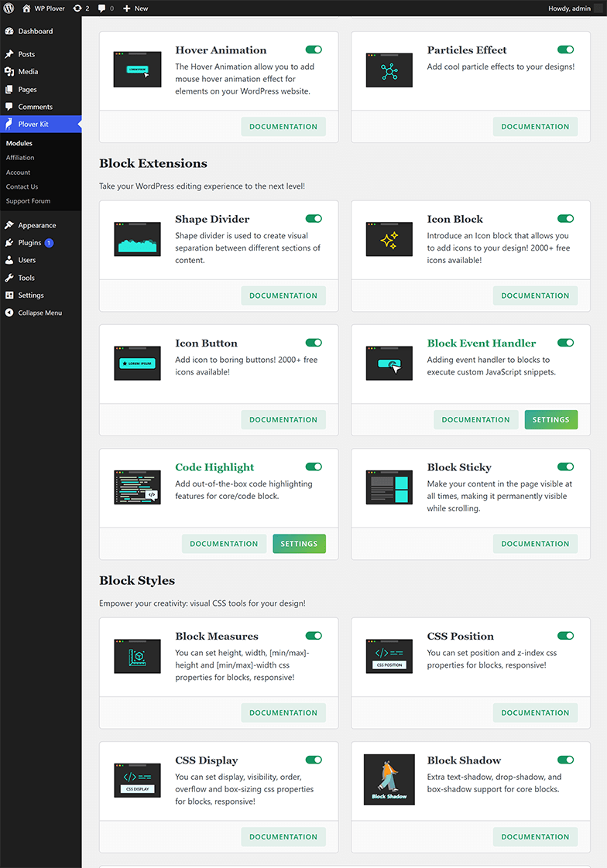Viewport: 607px width, 868px height.
Task: Click the Collapse Menu arrow icon
Action: 9,313
